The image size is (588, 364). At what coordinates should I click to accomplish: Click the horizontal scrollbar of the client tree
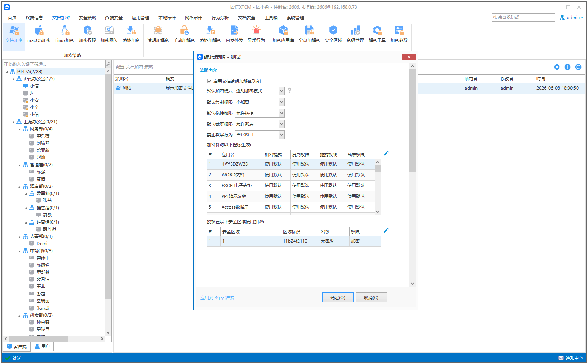(x=54, y=339)
